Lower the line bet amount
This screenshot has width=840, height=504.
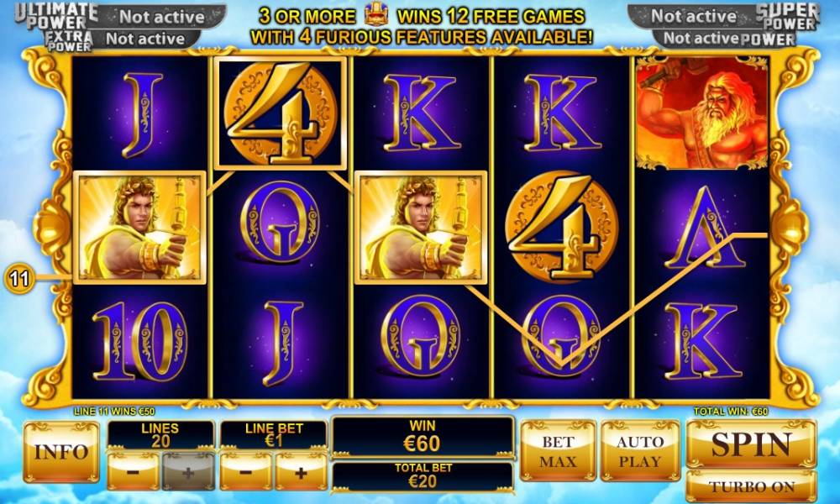tap(246, 472)
